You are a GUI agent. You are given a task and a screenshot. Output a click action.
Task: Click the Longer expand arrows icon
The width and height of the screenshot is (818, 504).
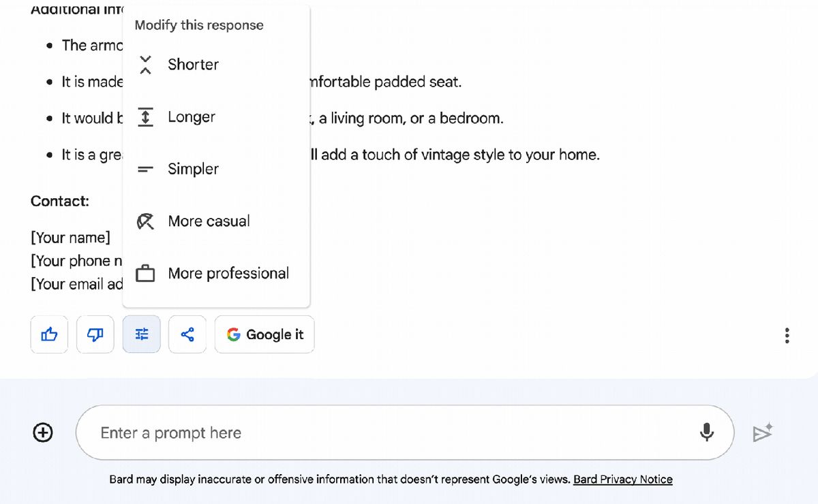point(145,117)
